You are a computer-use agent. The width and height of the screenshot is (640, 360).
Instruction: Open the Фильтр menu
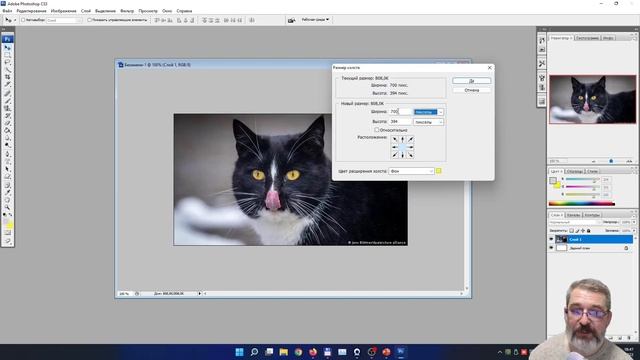coord(127,11)
